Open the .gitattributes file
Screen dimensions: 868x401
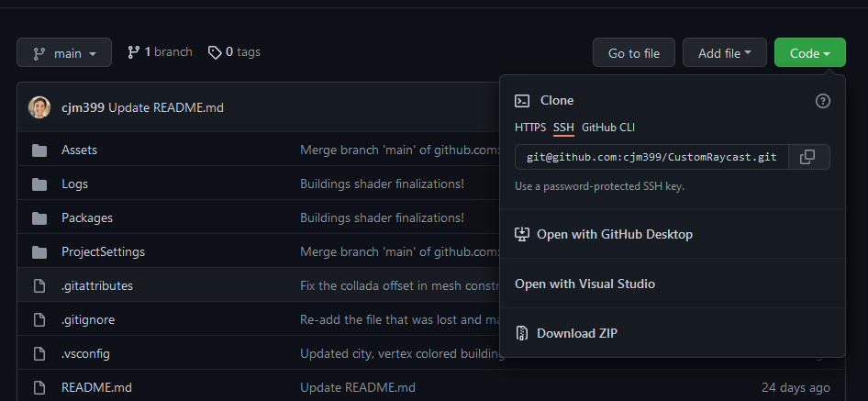pyautogui.click(x=97, y=285)
